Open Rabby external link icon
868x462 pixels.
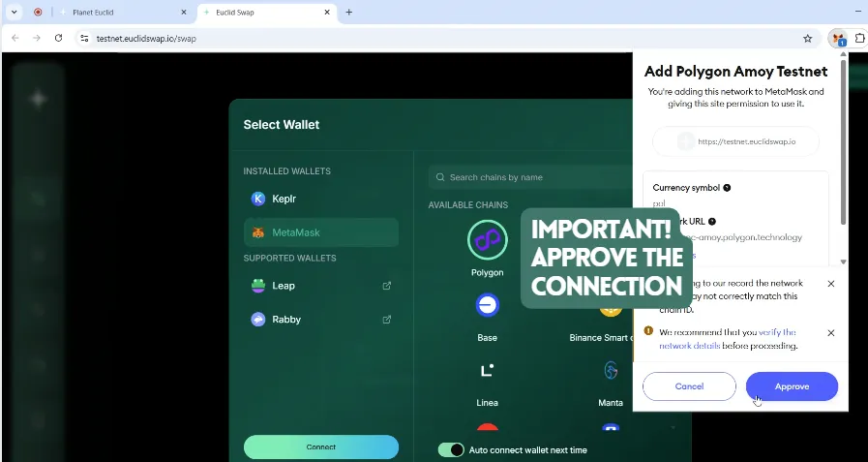387,320
